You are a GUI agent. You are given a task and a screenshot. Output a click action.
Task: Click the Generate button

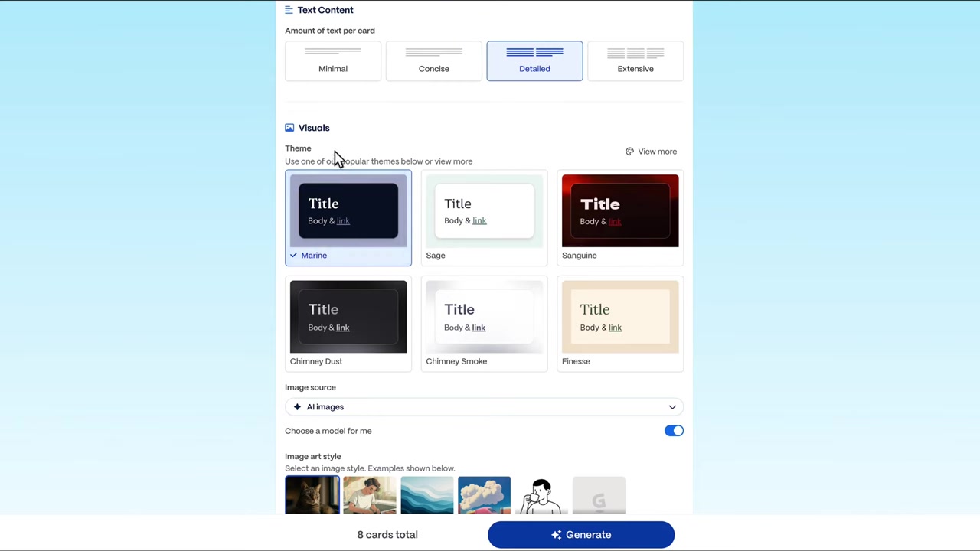(581, 535)
